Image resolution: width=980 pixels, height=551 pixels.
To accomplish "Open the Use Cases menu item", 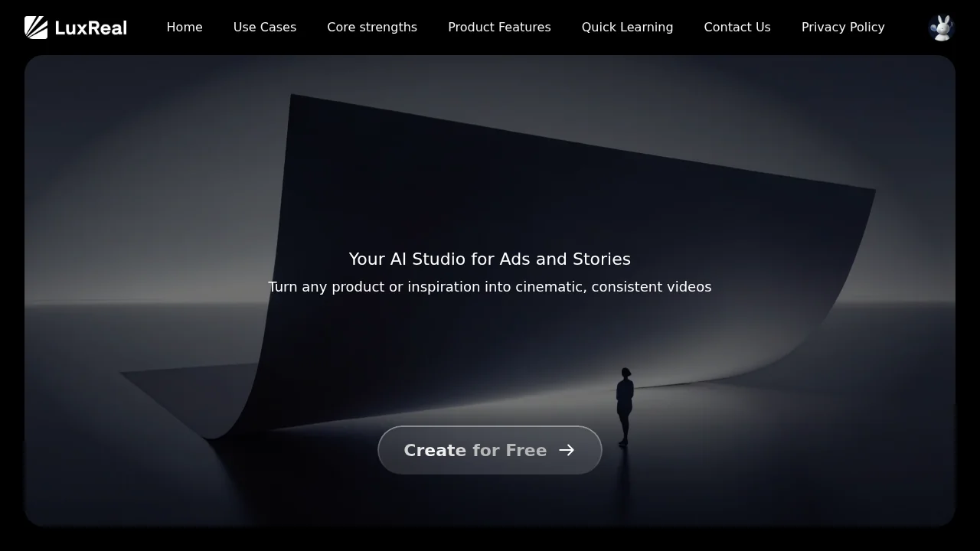I will (265, 28).
